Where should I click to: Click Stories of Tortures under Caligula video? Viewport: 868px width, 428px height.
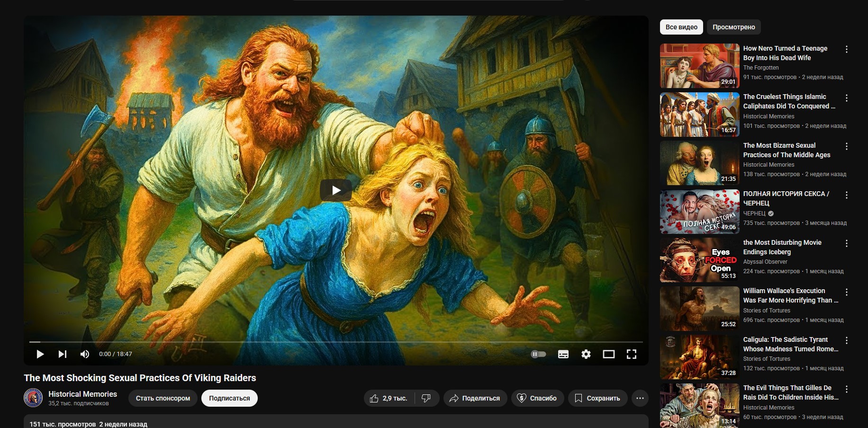click(767, 359)
